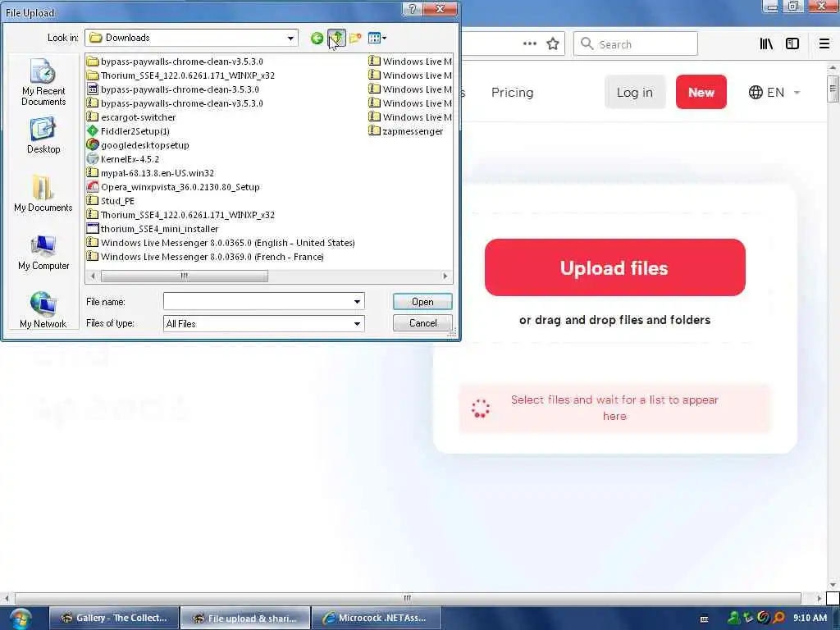Open My Recent Documents shortcut
Image resolution: width=840 pixels, height=630 pixels.
(43, 82)
